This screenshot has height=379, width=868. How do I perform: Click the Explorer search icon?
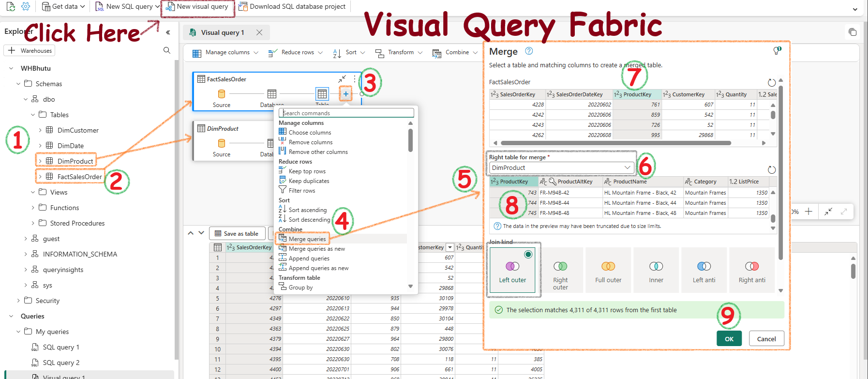167,50
